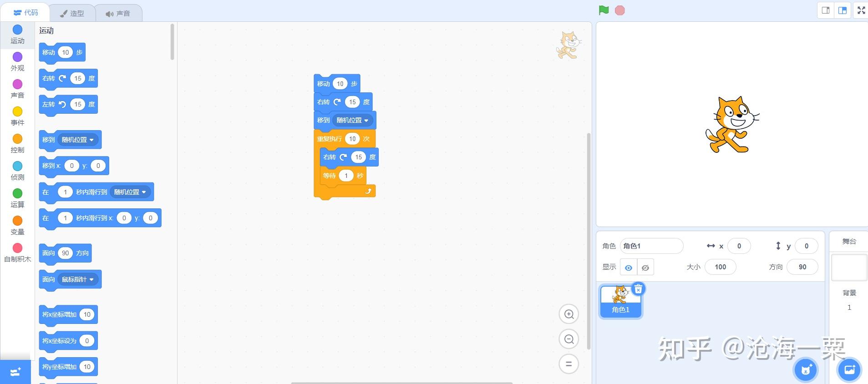
Task: Click the block palette vertical scrollbar
Action: [x=172, y=42]
